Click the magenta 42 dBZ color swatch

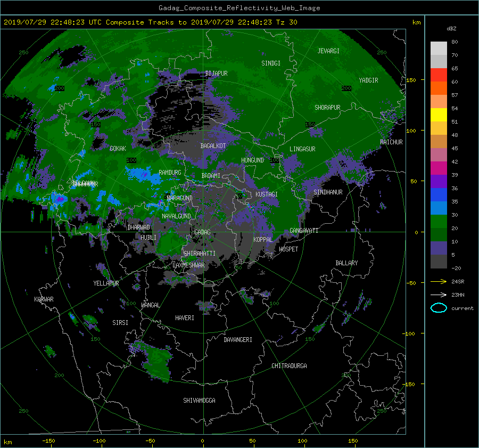click(x=439, y=168)
